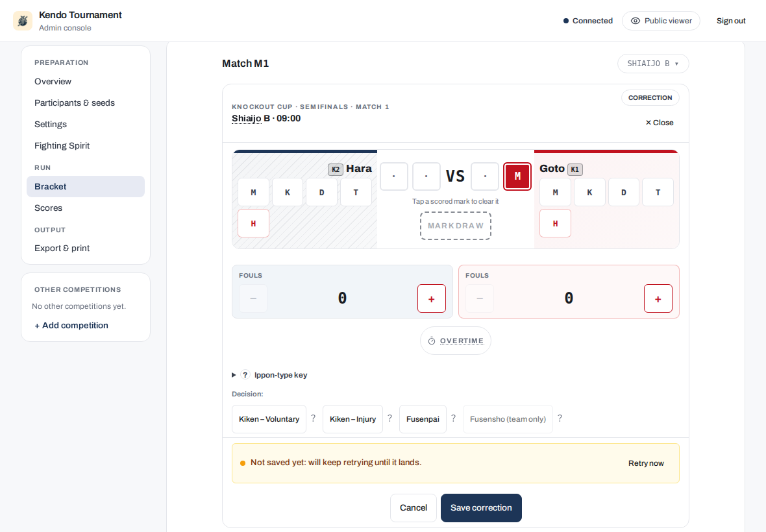Click the Close X in match panel
The image size is (766, 532).
click(660, 123)
